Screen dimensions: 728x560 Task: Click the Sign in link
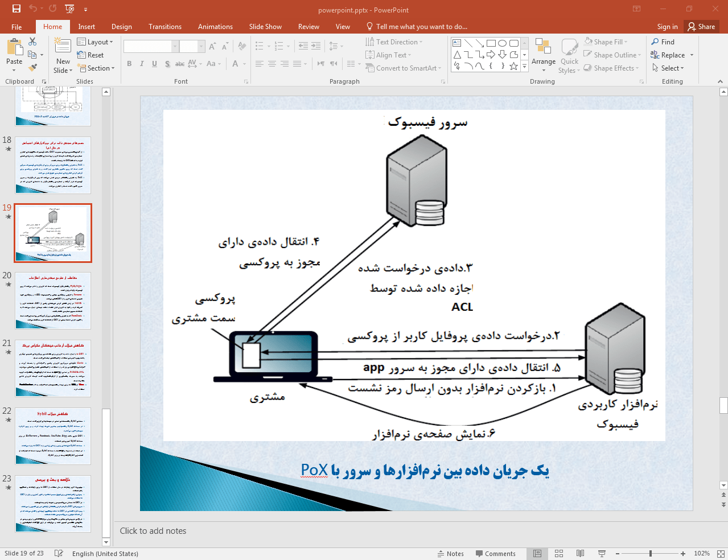(x=667, y=27)
